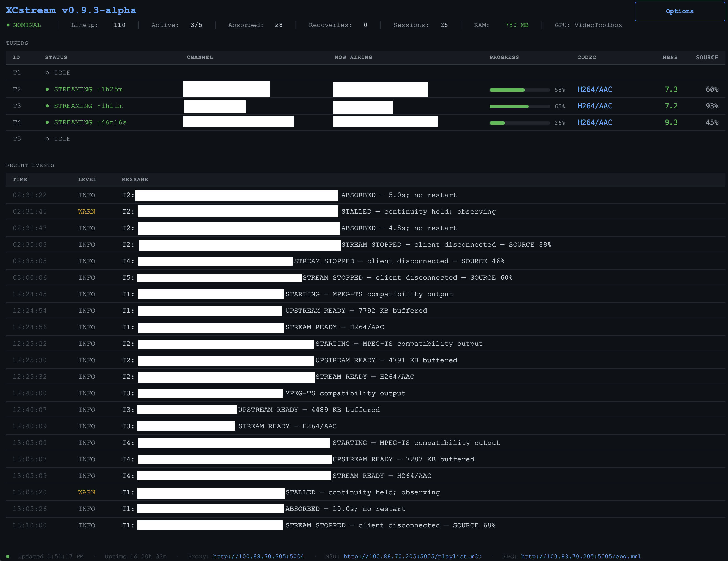Click the T3 uptime ↑1h11m
The image size is (728, 561).
click(110, 106)
